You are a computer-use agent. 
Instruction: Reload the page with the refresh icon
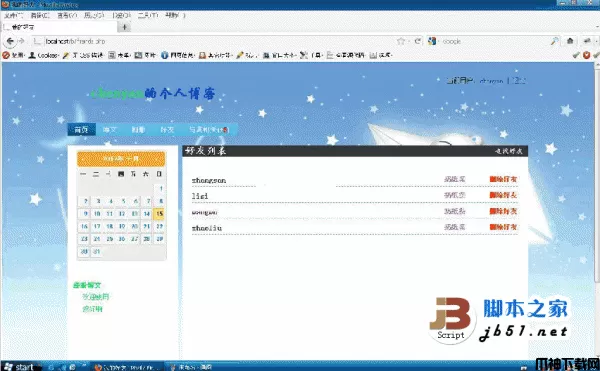tap(418, 41)
